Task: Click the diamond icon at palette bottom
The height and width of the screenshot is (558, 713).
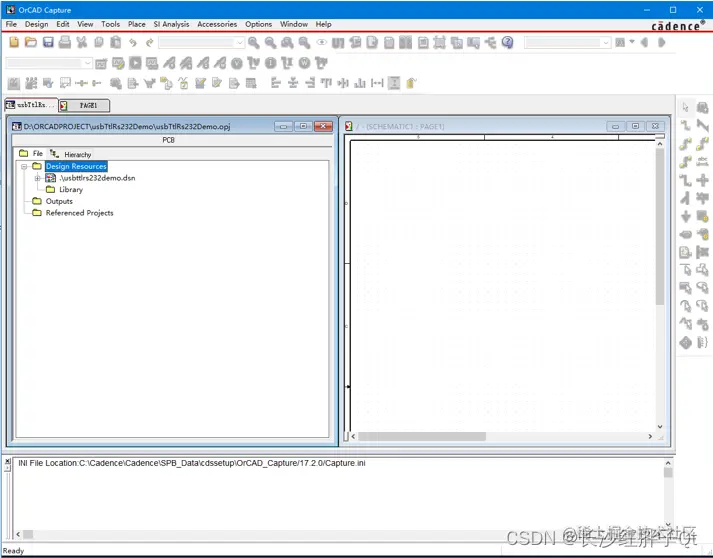Action: pos(686,342)
